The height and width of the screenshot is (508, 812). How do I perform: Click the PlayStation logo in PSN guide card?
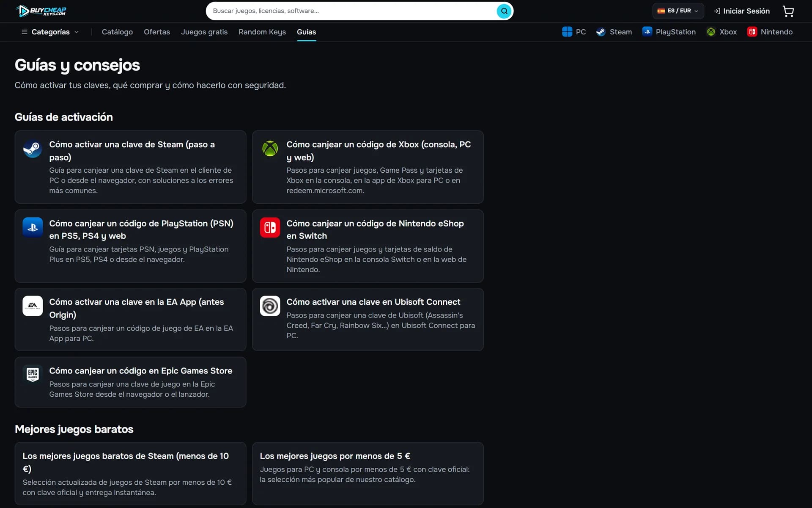coord(33,227)
